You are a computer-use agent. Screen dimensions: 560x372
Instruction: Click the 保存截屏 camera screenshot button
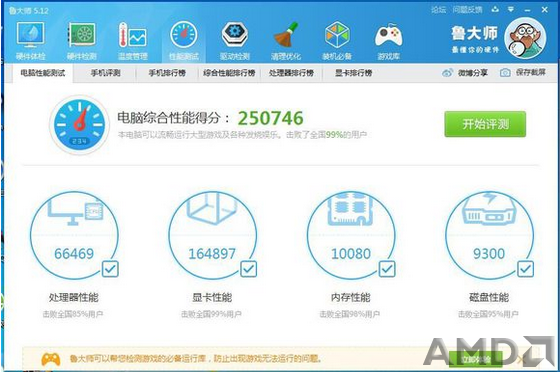pyautogui.click(x=523, y=72)
